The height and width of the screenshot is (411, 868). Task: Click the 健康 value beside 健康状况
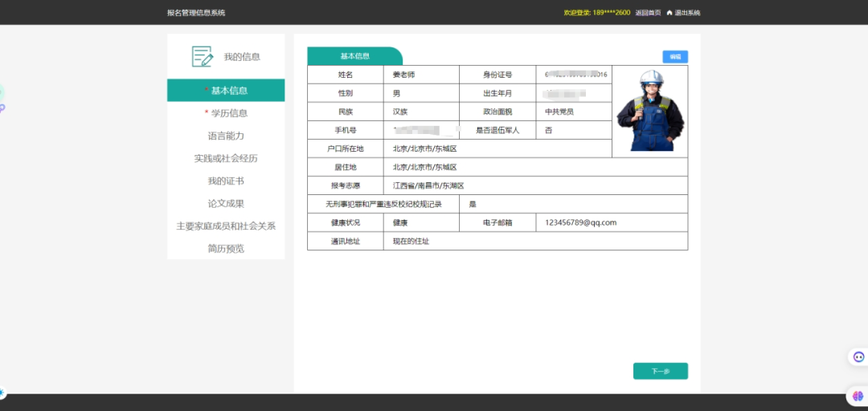pos(400,222)
